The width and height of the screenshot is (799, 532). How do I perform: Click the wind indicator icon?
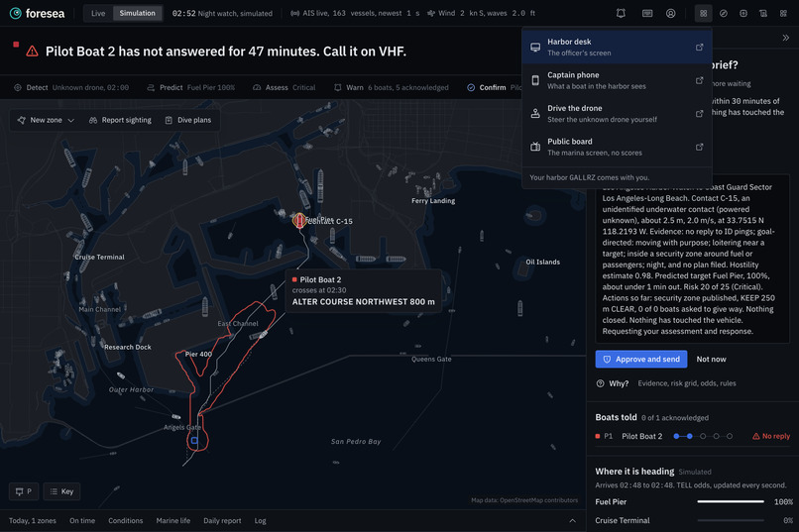(x=431, y=13)
